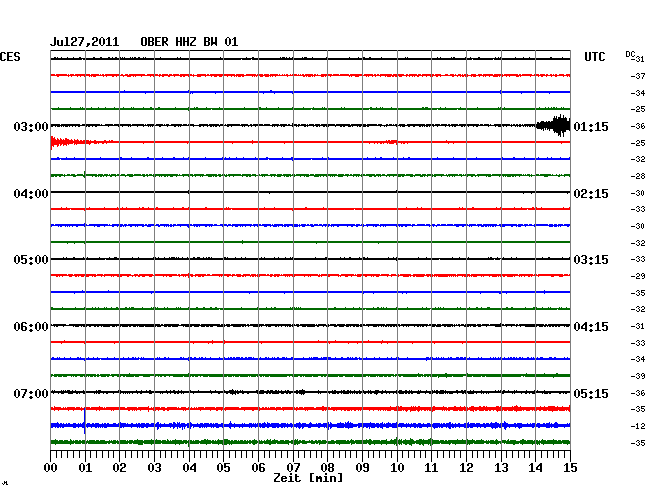Click minute tick label 03
This screenshot has height=494, width=650.
point(154,467)
